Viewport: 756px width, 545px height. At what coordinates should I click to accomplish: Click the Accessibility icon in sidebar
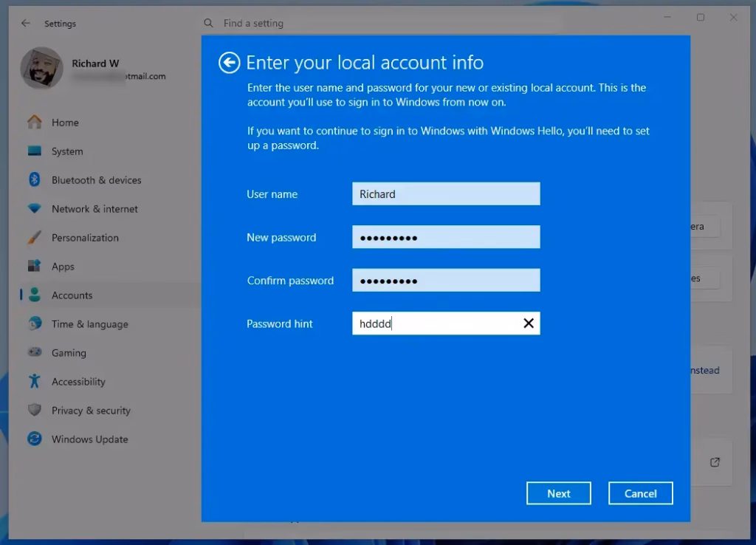(x=34, y=382)
